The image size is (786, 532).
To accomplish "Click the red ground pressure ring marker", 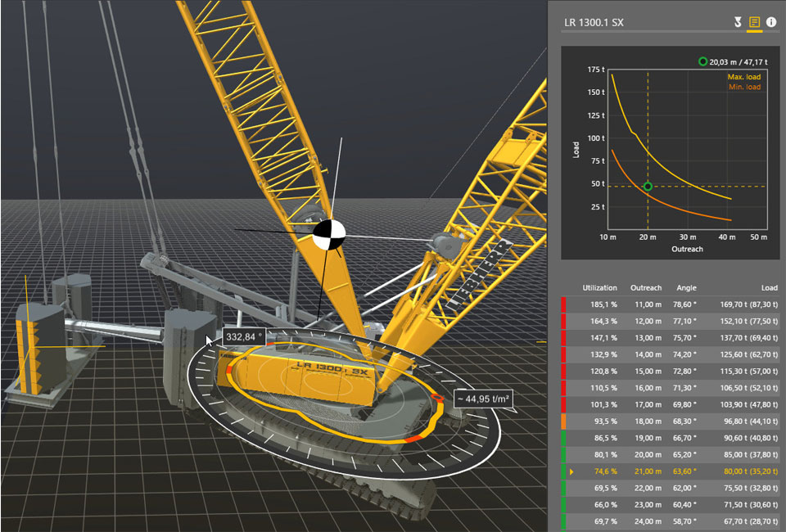I will pyautogui.click(x=437, y=399).
